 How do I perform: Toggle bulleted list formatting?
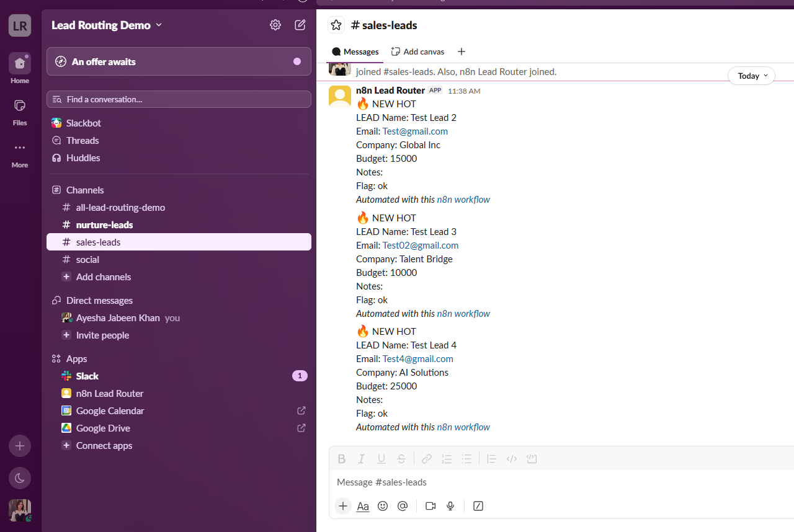(x=466, y=459)
